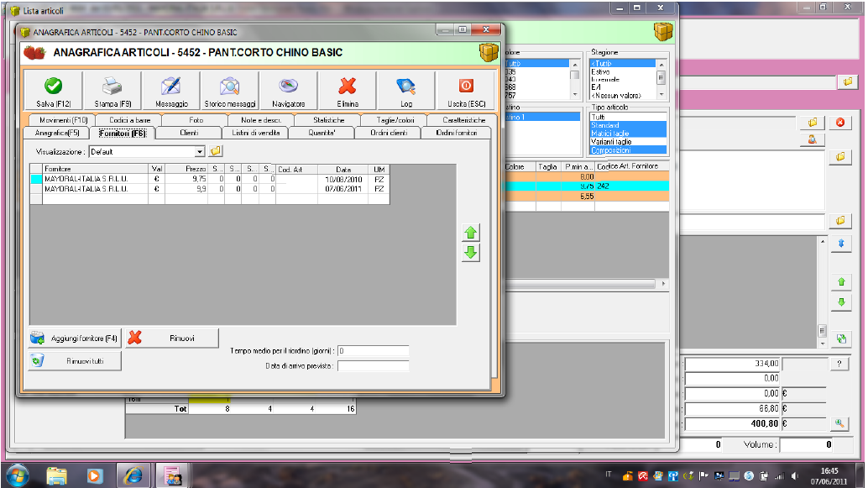The width and height of the screenshot is (868, 488).
Task: Click the Tempo medio per il riordino field
Action: tap(373, 350)
